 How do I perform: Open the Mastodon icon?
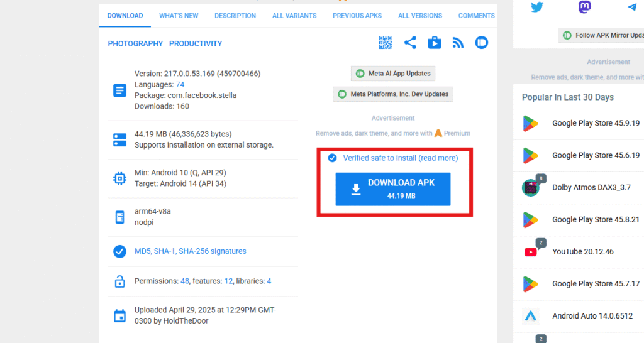tap(584, 7)
